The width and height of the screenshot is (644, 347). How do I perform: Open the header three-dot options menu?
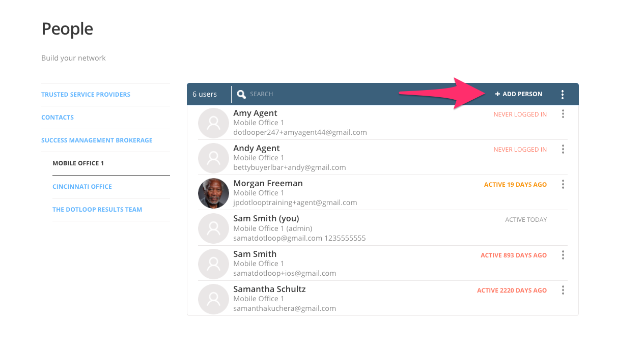(x=563, y=94)
